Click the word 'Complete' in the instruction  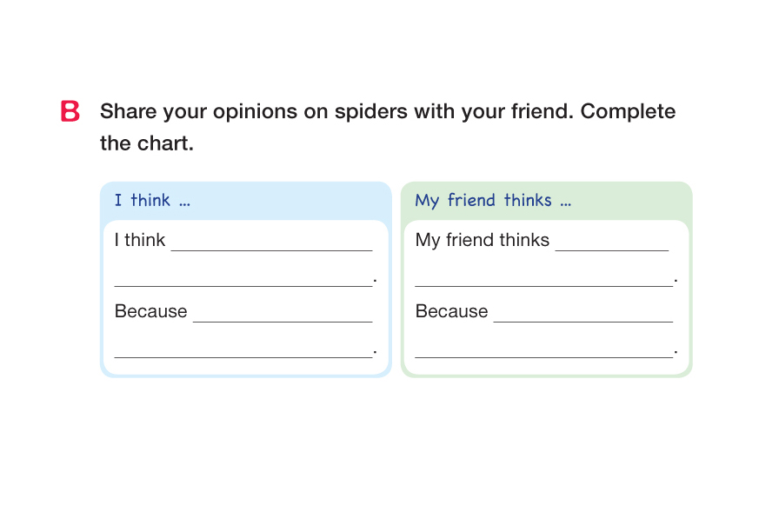pyautogui.click(x=628, y=112)
